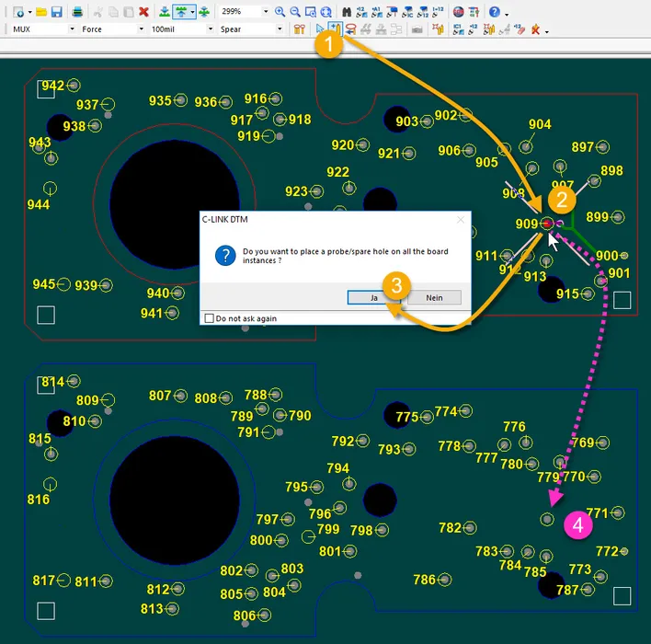Click the open folder icon
The height and width of the screenshot is (644, 651).
coord(41,12)
